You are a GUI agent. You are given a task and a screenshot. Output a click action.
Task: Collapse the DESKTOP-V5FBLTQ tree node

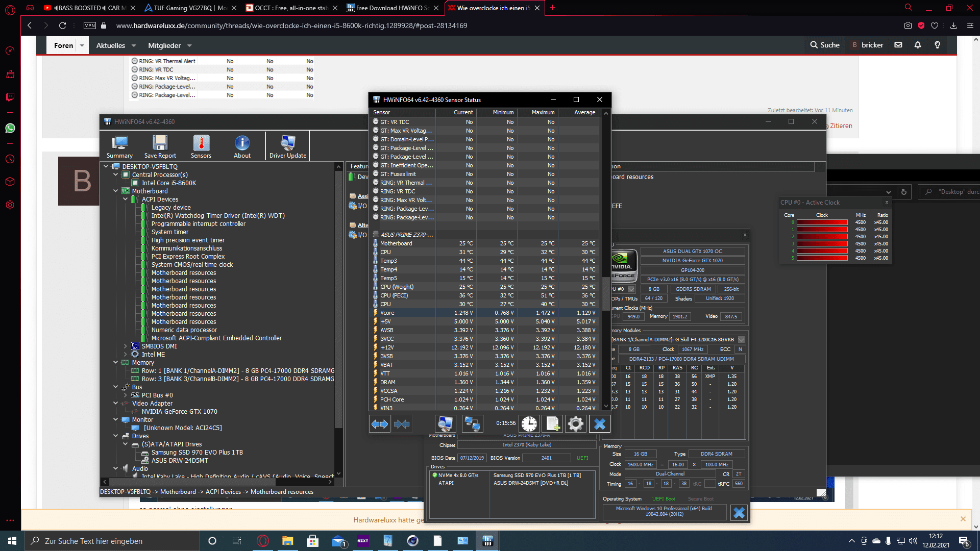point(106,166)
